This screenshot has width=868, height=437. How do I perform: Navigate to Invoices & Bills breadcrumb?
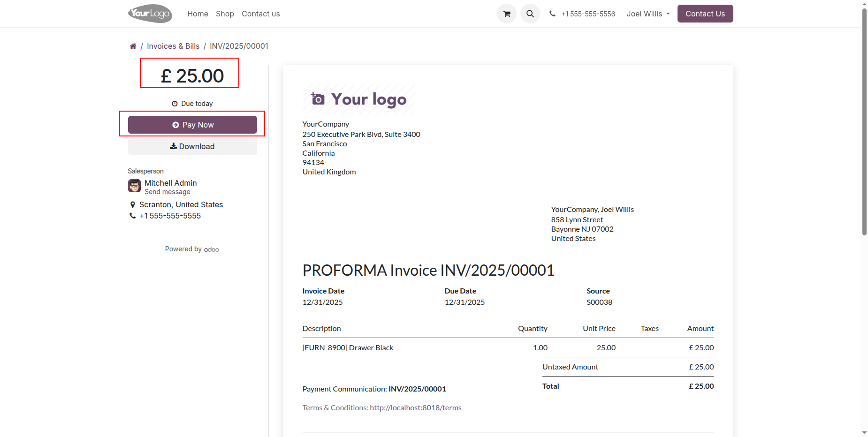pos(173,46)
